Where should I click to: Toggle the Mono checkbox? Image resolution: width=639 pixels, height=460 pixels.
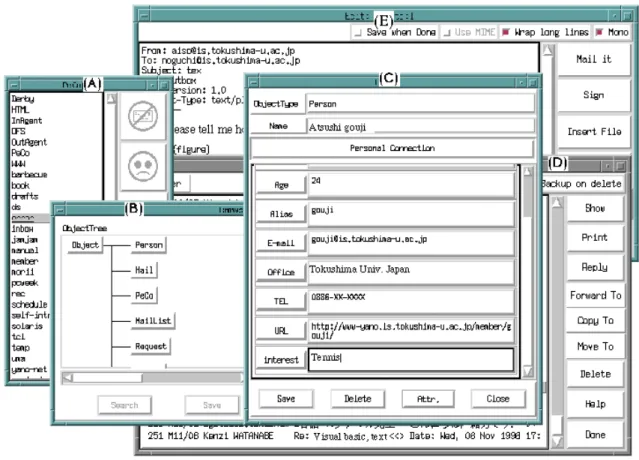click(x=599, y=32)
